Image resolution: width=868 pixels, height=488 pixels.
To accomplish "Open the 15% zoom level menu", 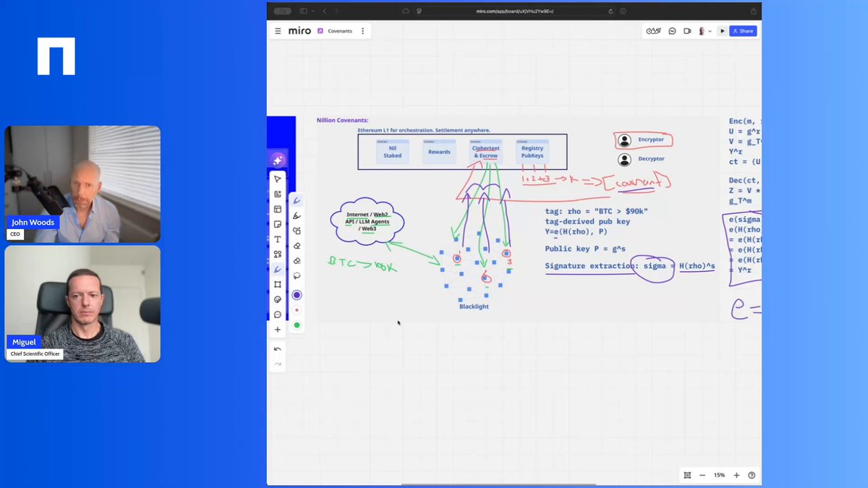I will tap(719, 475).
